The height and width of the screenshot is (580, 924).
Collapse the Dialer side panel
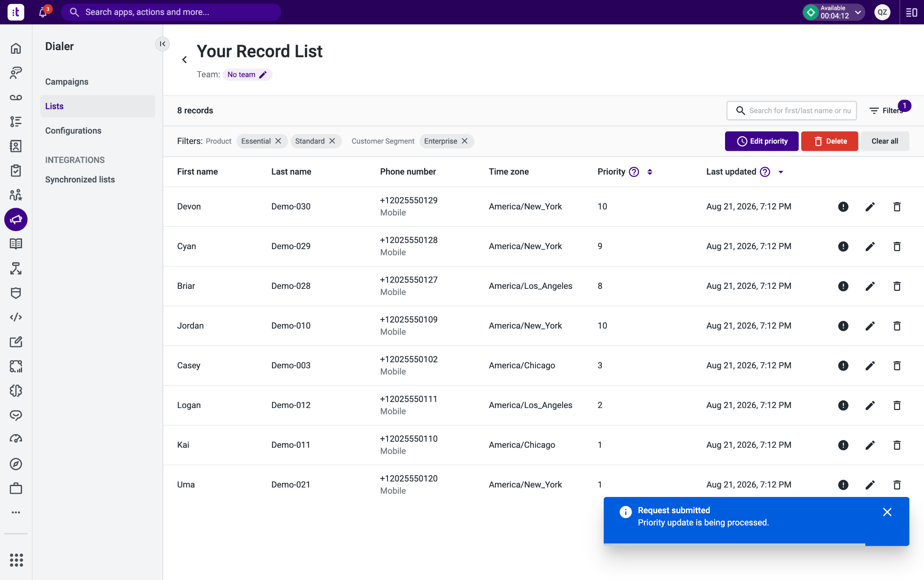pyautogui.click(x=162, y=44)
